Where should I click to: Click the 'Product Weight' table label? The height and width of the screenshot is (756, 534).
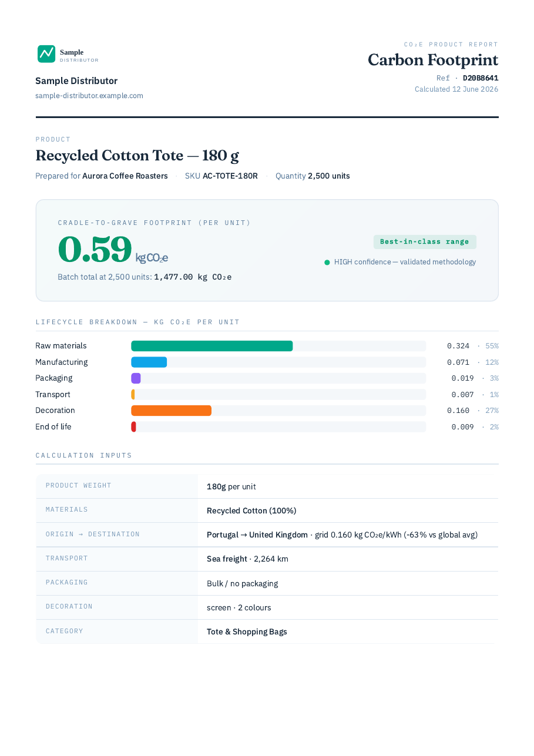tap(79, 486)
